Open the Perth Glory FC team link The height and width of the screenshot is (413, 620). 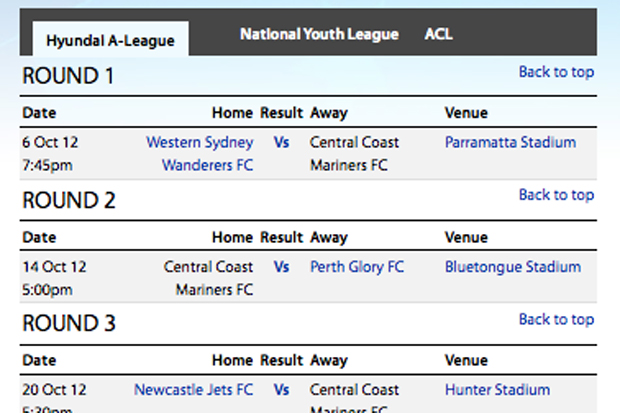click(x=357, y=267)
